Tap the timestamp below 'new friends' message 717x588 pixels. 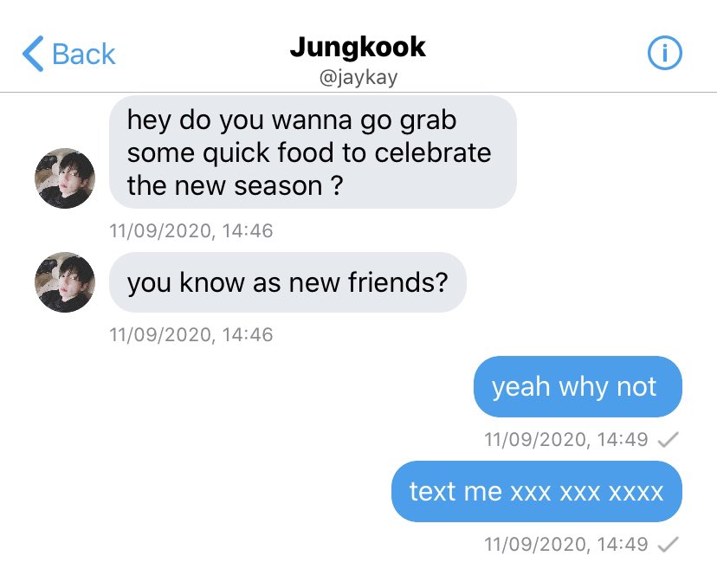(x=191, y=334)
